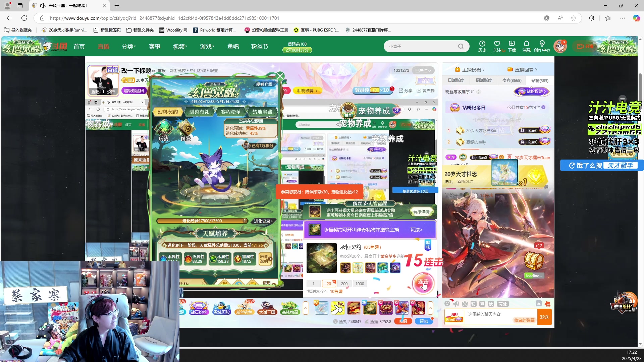Toggle the 高能 chat filter
This screenshot has width=644, height=362.
(502, 304)
